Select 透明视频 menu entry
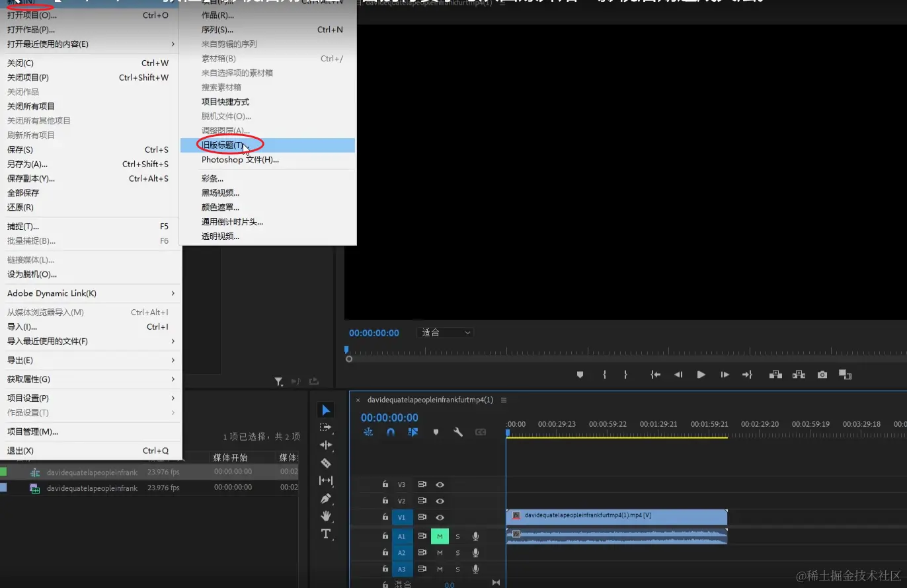 click(x=268, y=237)
